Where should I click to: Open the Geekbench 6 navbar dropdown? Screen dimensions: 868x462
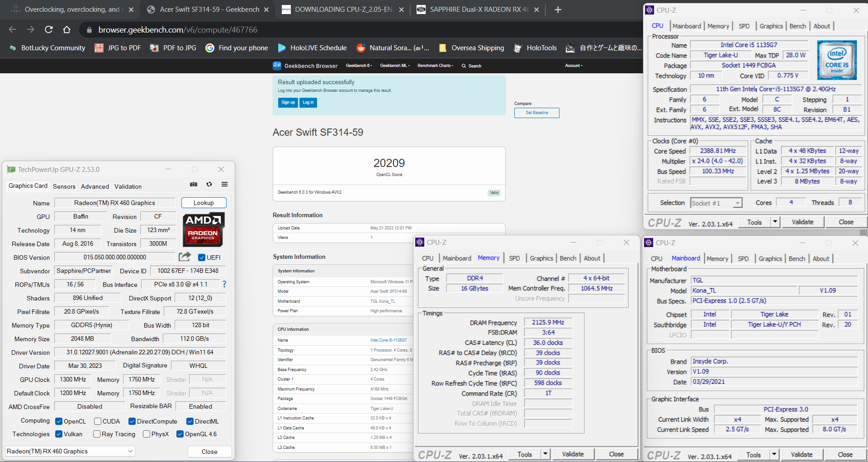click(x=359, y=66)
